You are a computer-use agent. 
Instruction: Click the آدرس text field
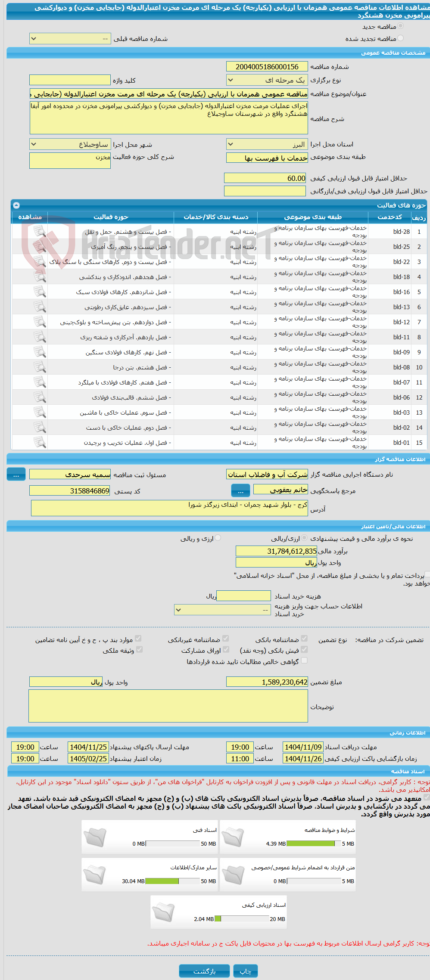[x=170, y=508]
